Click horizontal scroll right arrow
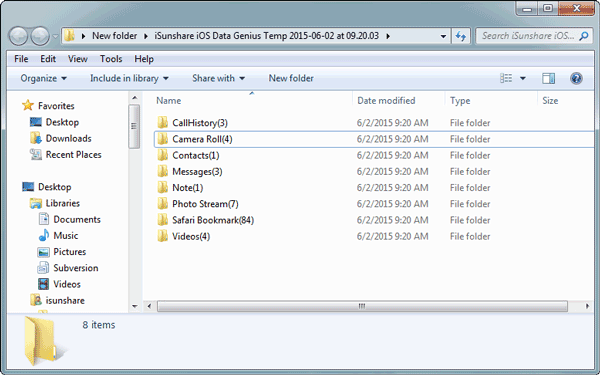Viewport: 600px width, 375px height. (x=587, y=306)
